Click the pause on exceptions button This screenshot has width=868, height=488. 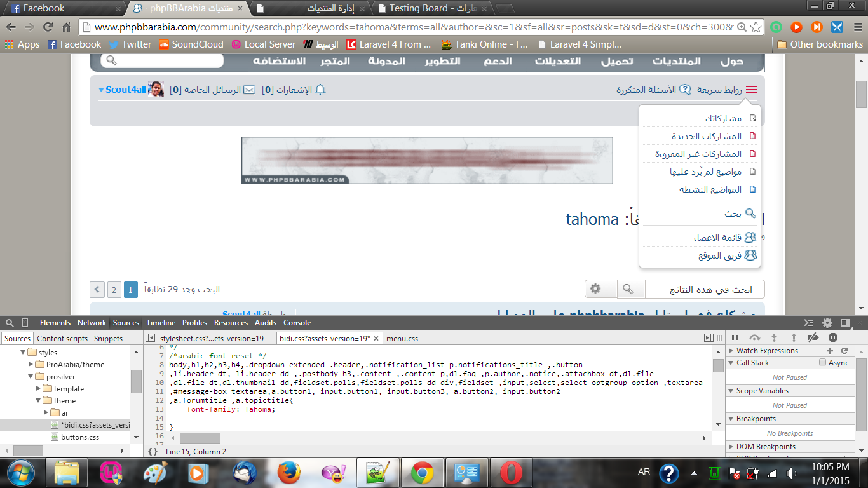[833, 338]
